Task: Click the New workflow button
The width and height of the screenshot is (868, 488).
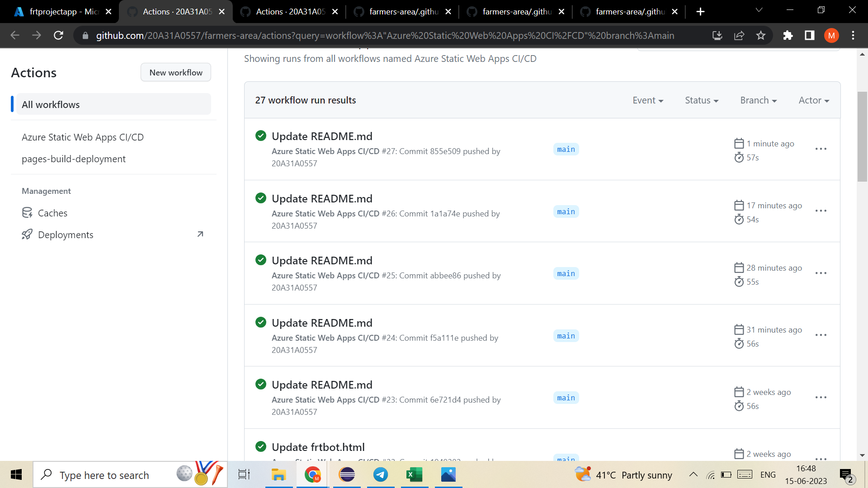Action: 175,72
